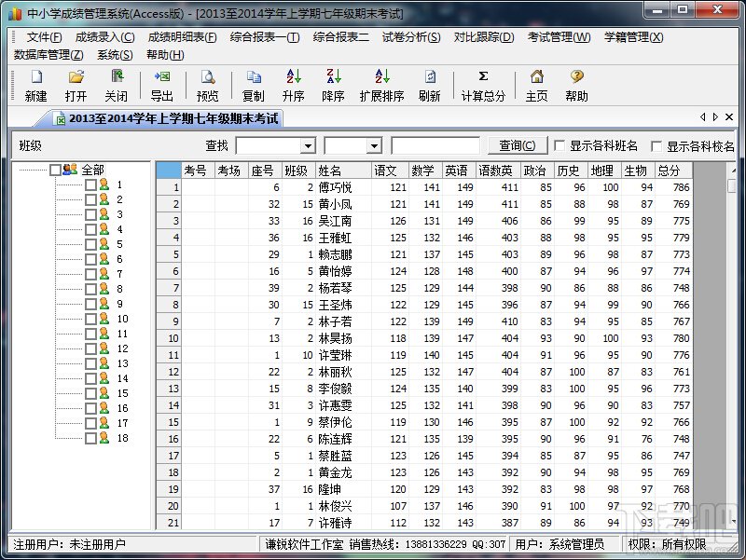This screenshot has height=560, width=746.
Task: Click the vertical scrollbar thumb of table
Action: tap(732, 185)
